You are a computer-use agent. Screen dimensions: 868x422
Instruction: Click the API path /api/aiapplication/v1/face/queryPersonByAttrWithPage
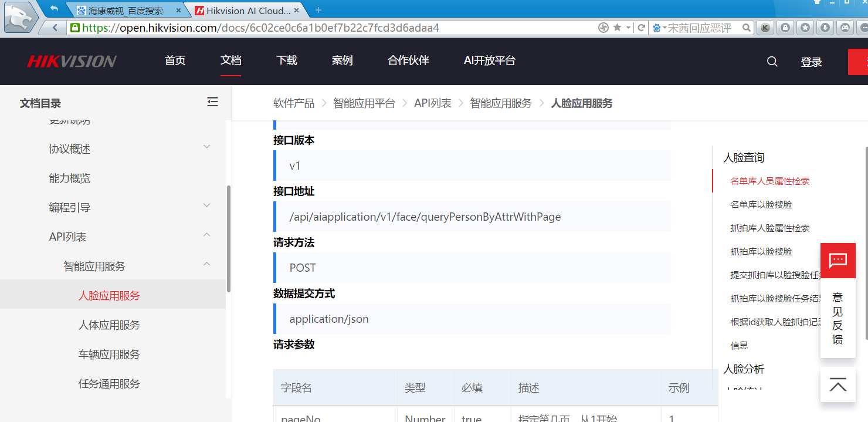(x=425, y=217)
